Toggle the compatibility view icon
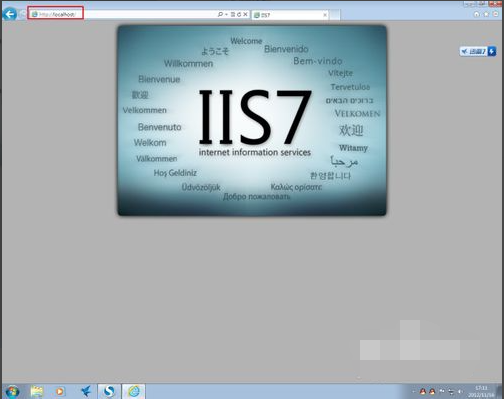Image resolution: width=504 pixels, height=399 pixels. [x=233, y=14]
